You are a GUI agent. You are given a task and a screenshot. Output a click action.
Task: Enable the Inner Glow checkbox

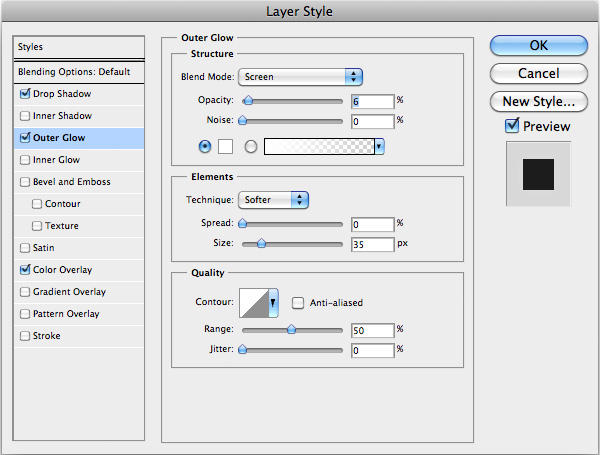click(x=25, y=160)
